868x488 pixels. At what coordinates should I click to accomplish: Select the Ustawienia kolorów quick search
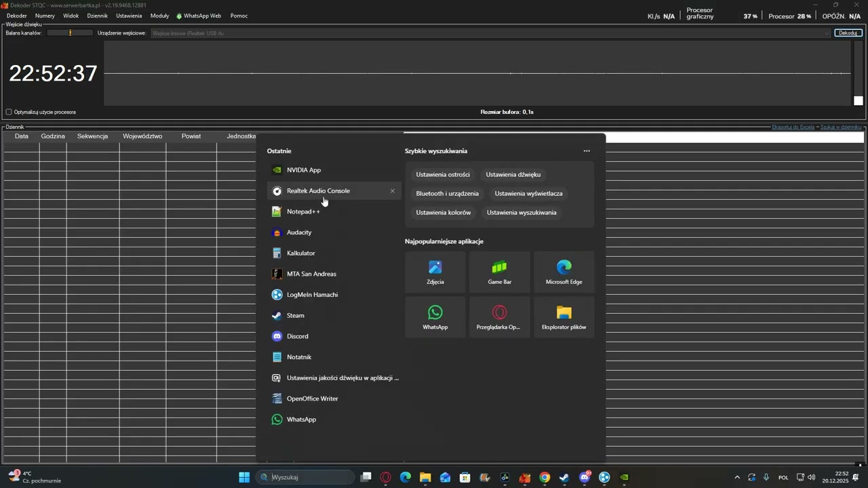pyautogui.click(x=443, y=213)
